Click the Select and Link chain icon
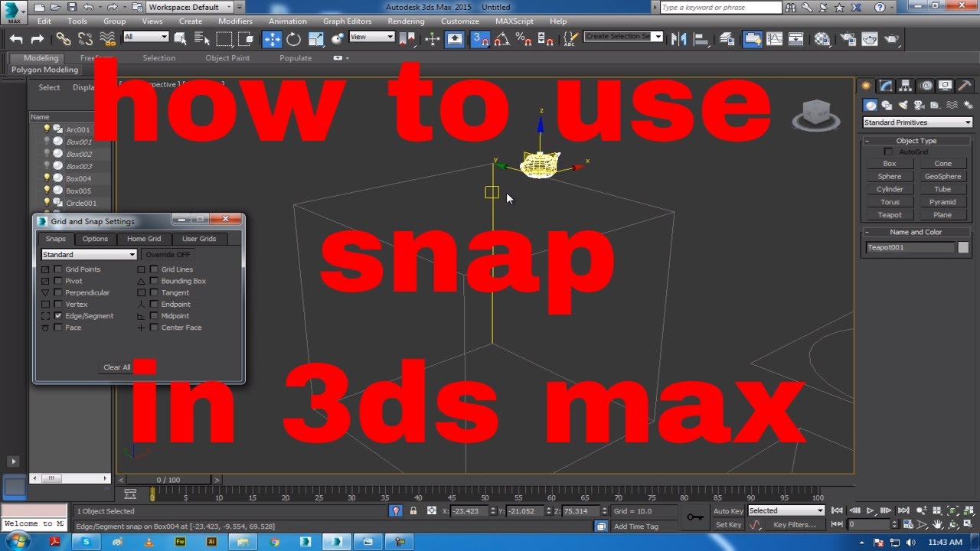980x551 pixels. 64,38
